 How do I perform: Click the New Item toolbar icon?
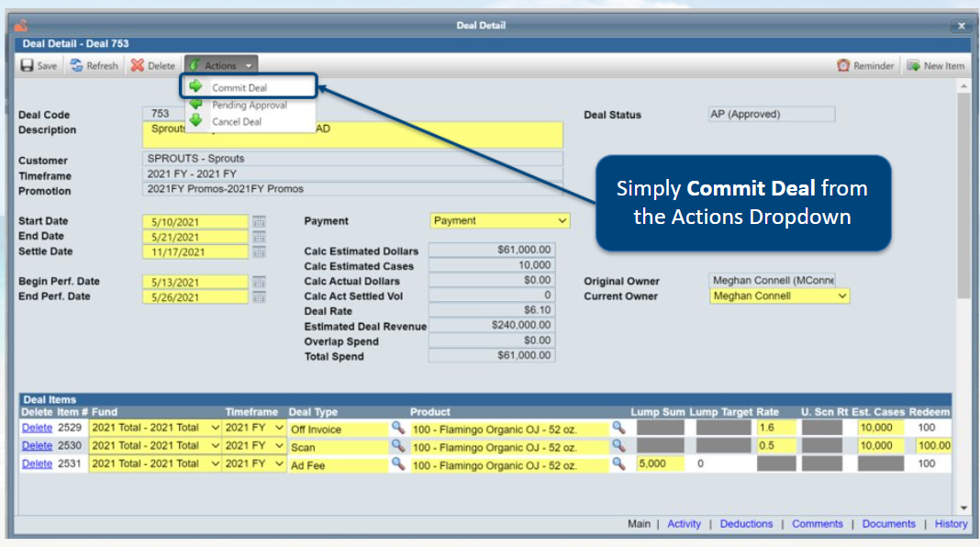(x=913, y=66)
